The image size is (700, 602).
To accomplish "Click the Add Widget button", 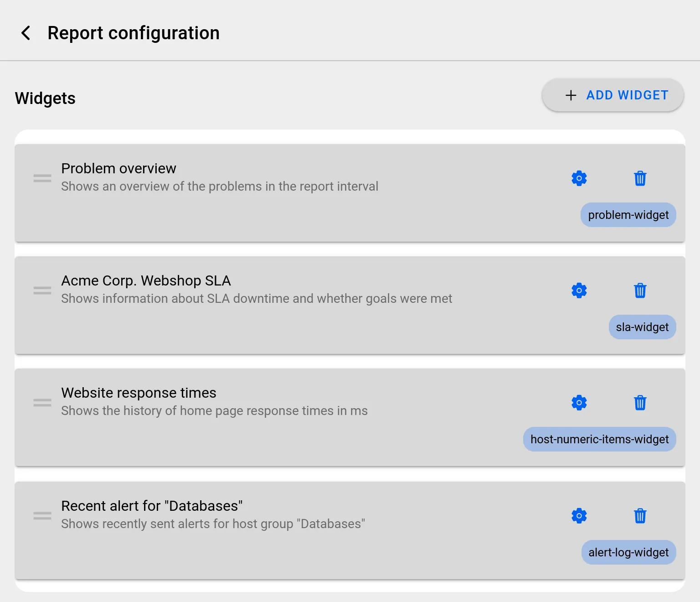I will click(x=613, y=95).
